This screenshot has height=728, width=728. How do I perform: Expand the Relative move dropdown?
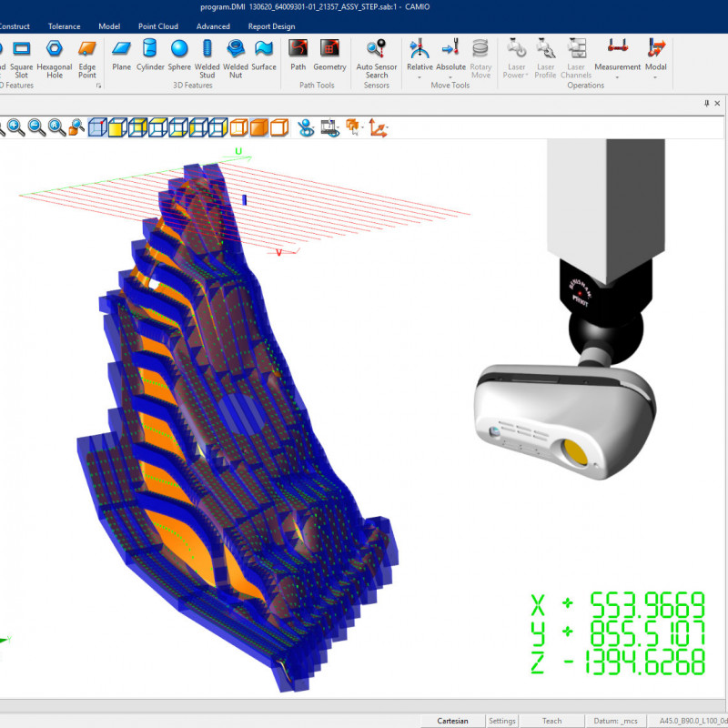(420, 76)
